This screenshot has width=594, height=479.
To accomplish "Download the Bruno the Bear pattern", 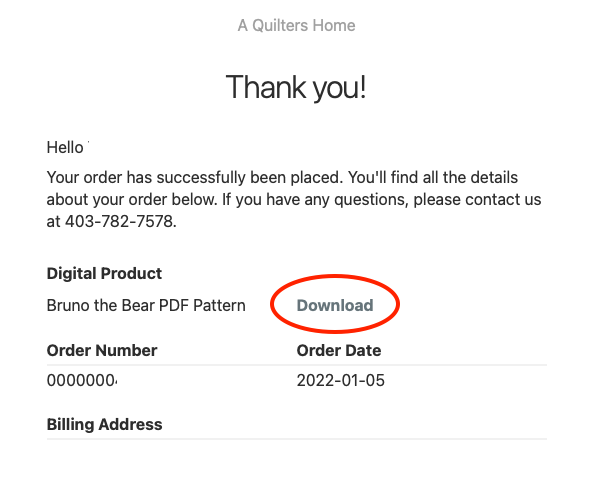I will point(335,305).
